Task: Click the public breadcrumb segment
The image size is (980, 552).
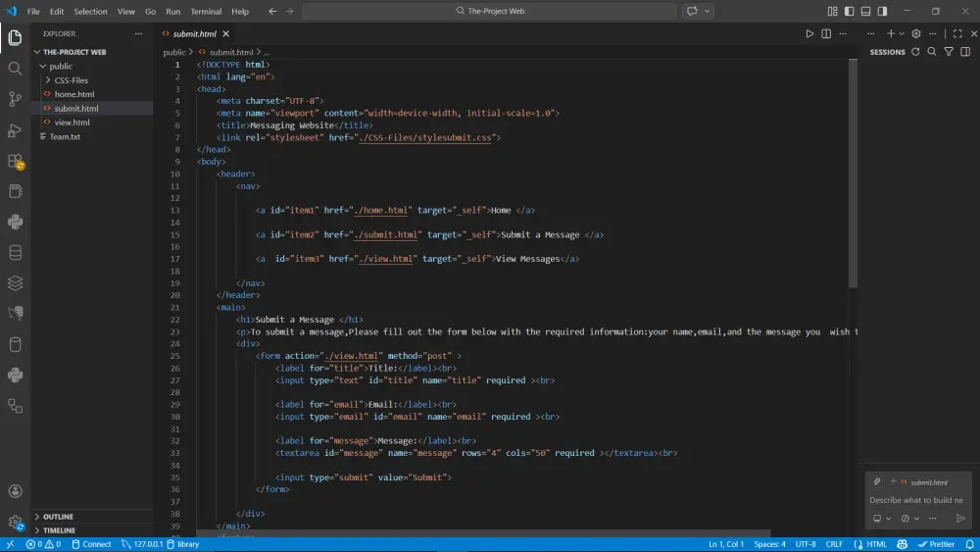Action: click(174, 53)
